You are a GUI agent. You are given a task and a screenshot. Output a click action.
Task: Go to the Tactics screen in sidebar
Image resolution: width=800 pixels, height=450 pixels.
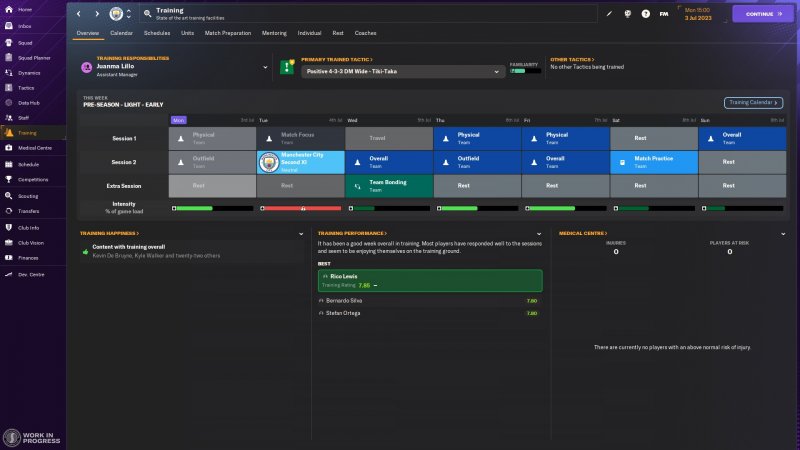[26, 87]
